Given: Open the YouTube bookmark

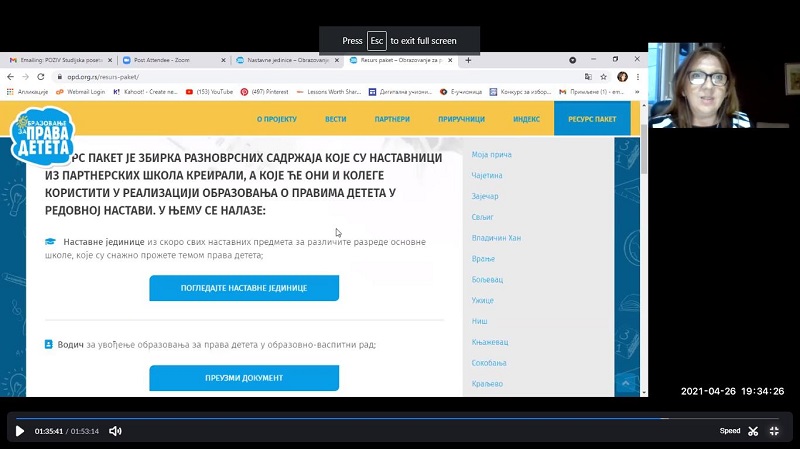Looking at the screenshot, I should click(209, 92).
